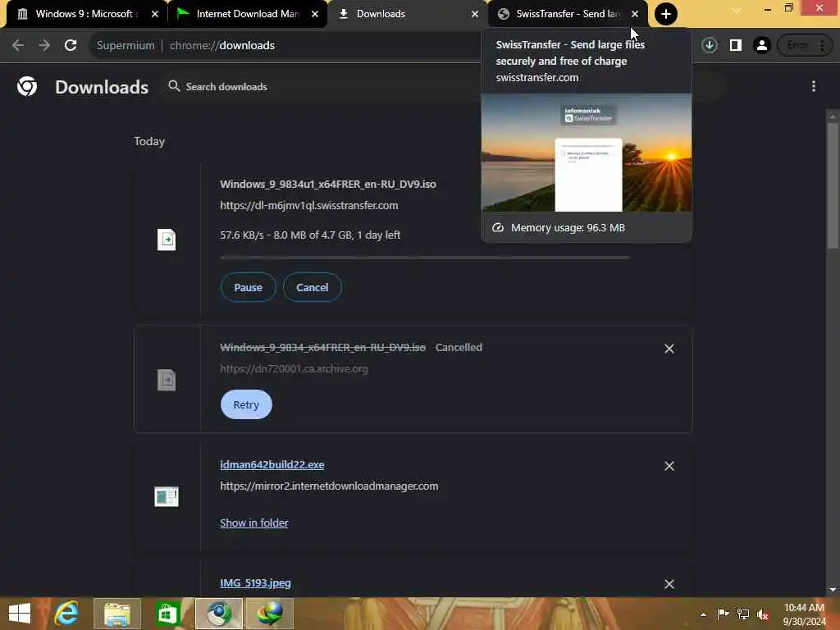840x630 pixels.
Task: Remove IMG_5193.jpeg entry from list
Action: point(669,584)
